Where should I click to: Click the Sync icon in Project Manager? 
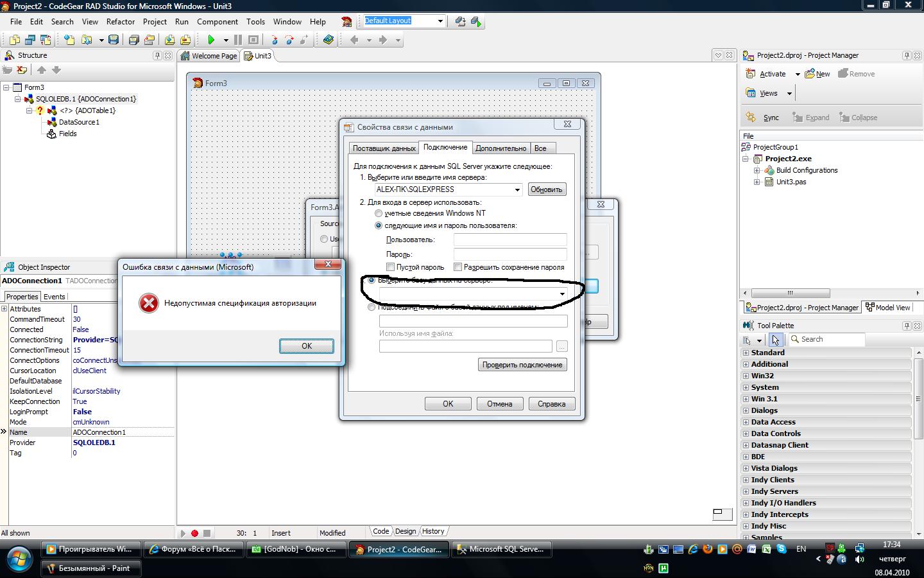[751, 118]
